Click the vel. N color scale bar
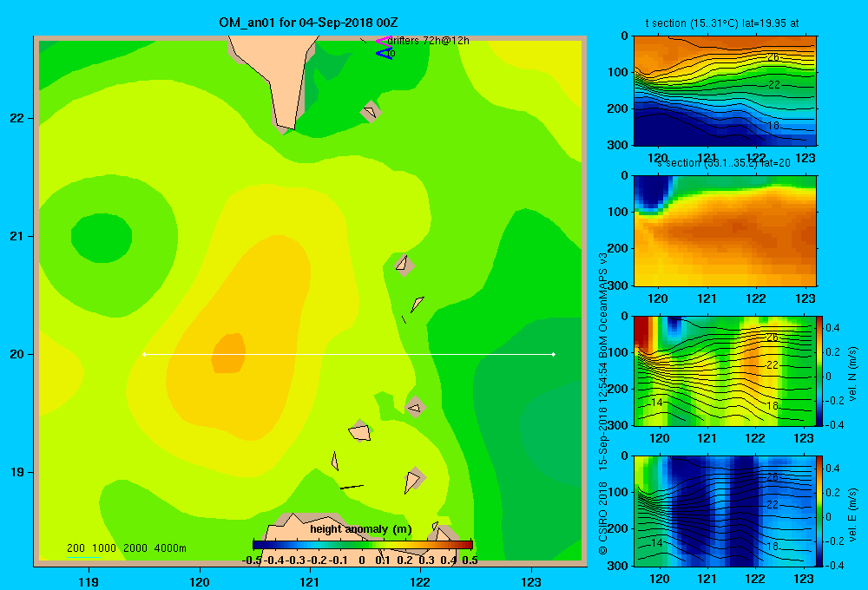The height and width of the screenshot is (590, 868). 819,370
